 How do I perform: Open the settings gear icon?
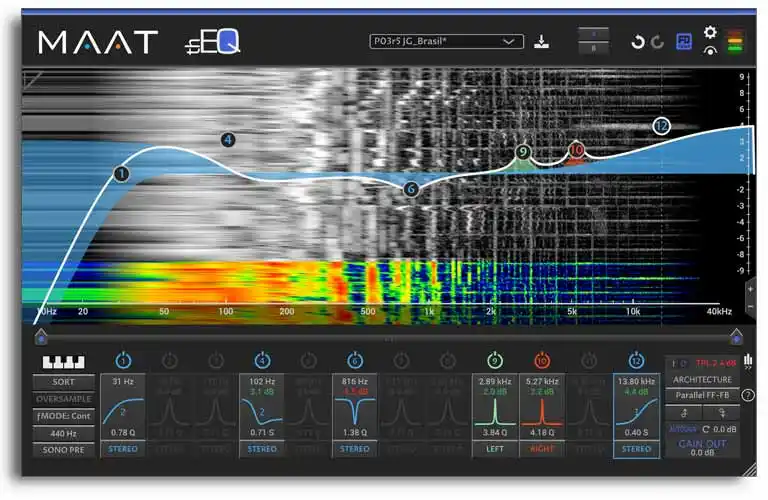[710, 33]
